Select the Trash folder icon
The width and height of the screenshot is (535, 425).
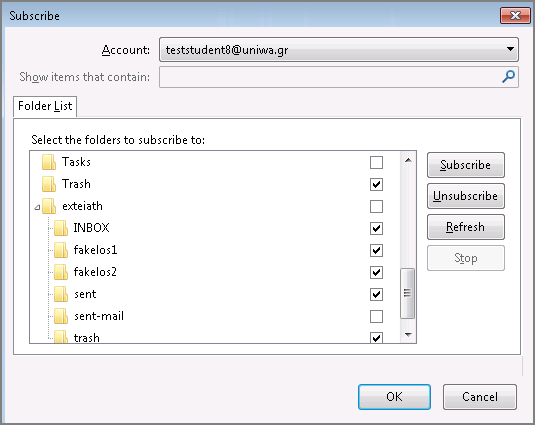(x=49, y=184)
